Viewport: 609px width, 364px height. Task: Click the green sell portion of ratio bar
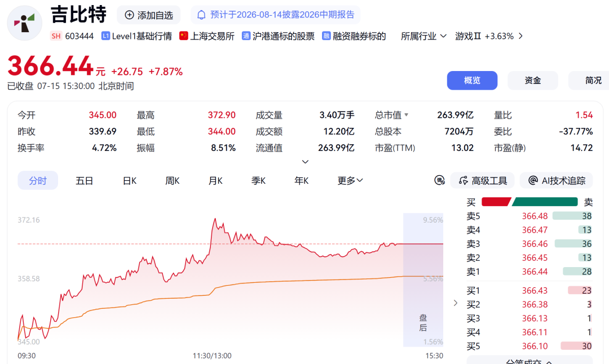(545, 202)
